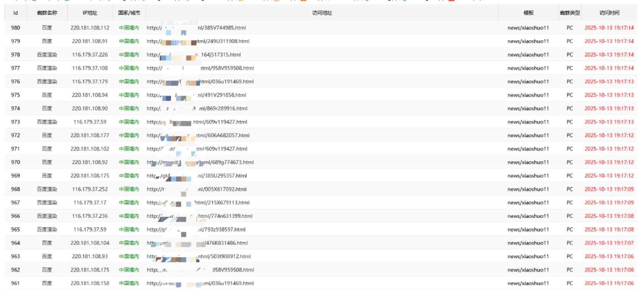This screenshot has width=644, height=292.
Task: Click '百度渲染' spider name in row 978
Action: click(x=47, y=55)
